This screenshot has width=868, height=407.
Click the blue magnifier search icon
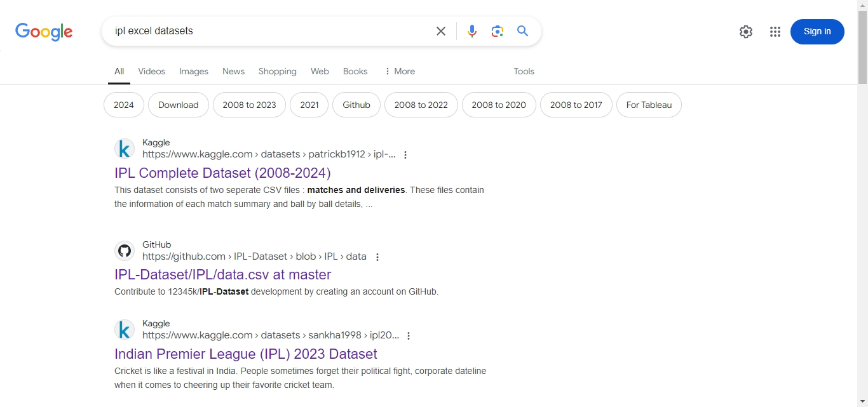tap(523, 31)
